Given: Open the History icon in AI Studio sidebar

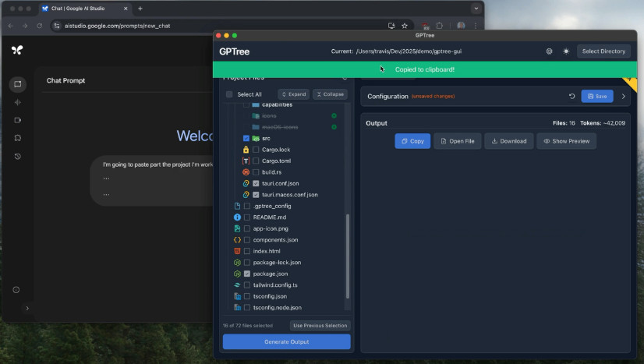Looking at the screenshot, I should pyautogui.click(x=18, y=156).
